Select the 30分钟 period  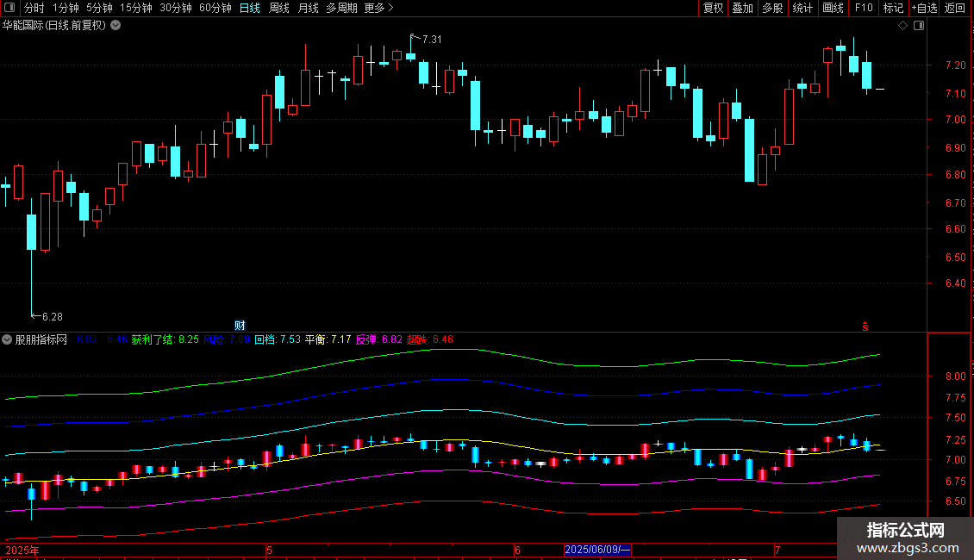175,8
